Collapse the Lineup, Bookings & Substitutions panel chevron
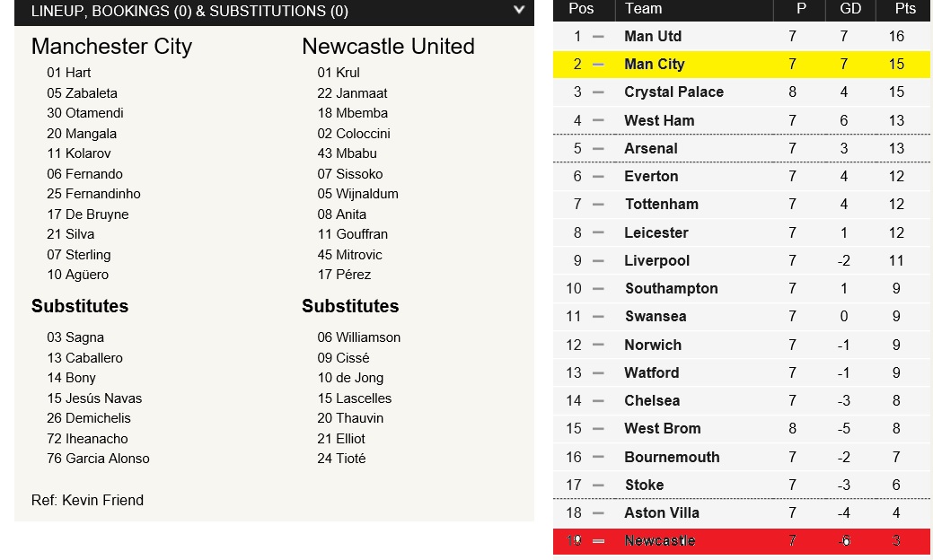 click(519, 11)
